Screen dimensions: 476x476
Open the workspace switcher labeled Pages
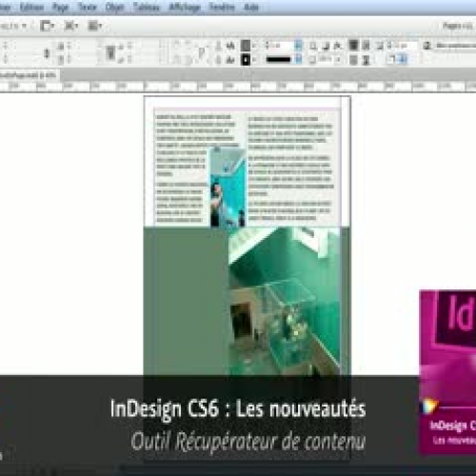[x=459, y=26]
